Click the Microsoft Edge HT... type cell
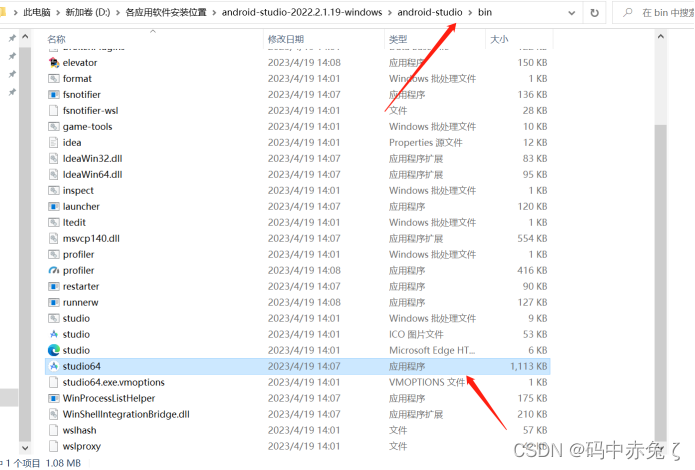The width and height of the screenshot is (695, 470). point(432,350)
